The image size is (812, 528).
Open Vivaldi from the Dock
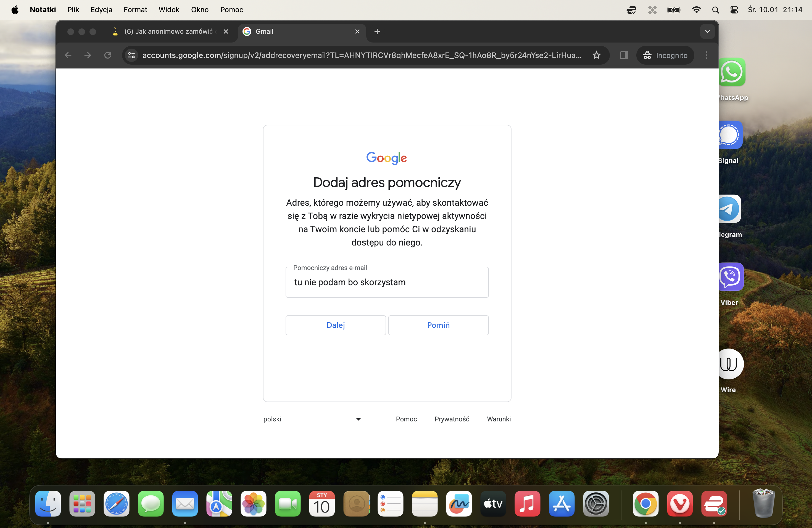tap(680, 503)
